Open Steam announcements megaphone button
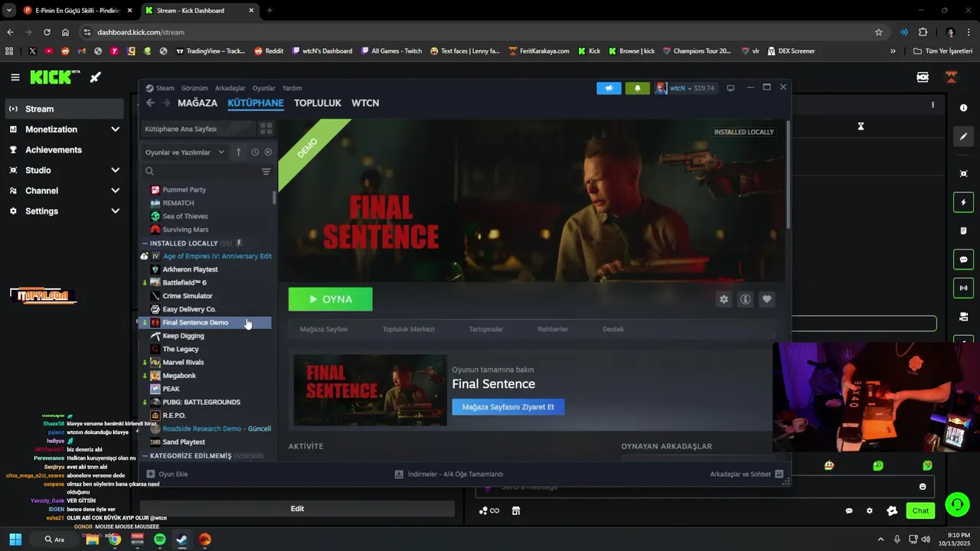Viewport: 980px width, 551px height. (609, 88)
